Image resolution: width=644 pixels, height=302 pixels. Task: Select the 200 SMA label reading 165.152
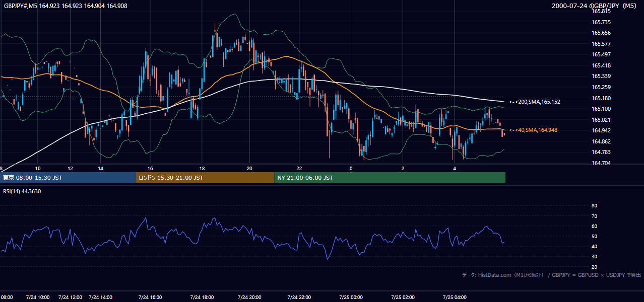(x=535, y=102)
